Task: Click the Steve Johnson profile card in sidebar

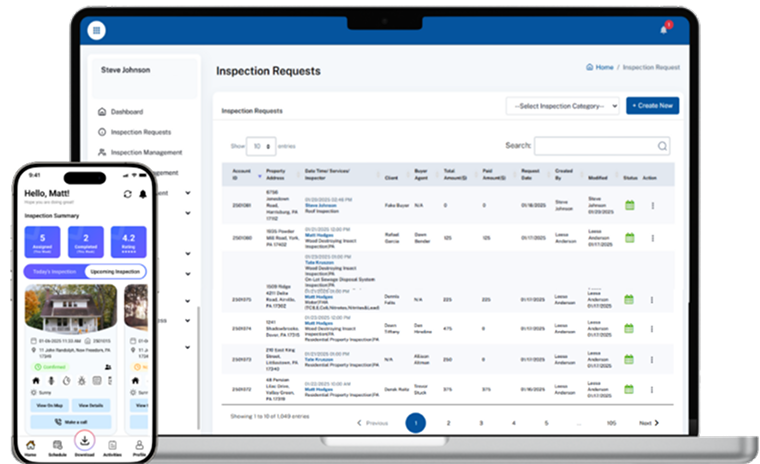Action: [x=145, y=78]
